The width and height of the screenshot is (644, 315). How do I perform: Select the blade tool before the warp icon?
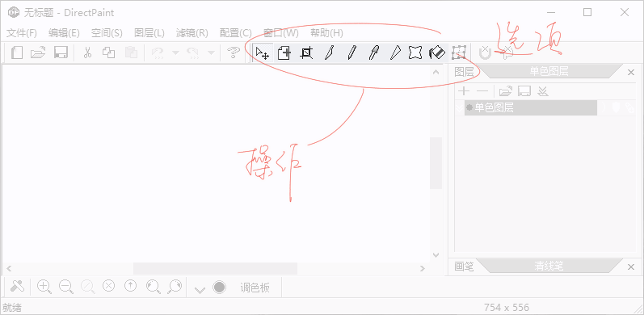pyautogui.click(x=394, y=53)
